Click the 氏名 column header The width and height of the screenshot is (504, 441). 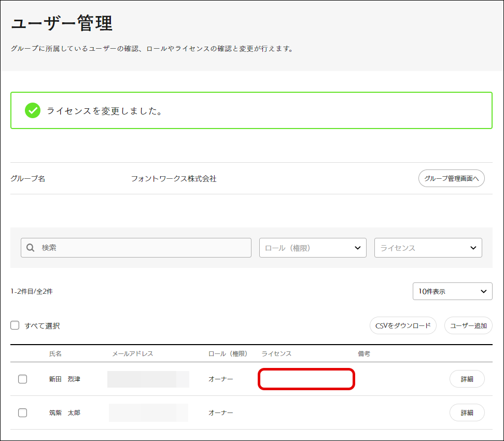[55, 353]
